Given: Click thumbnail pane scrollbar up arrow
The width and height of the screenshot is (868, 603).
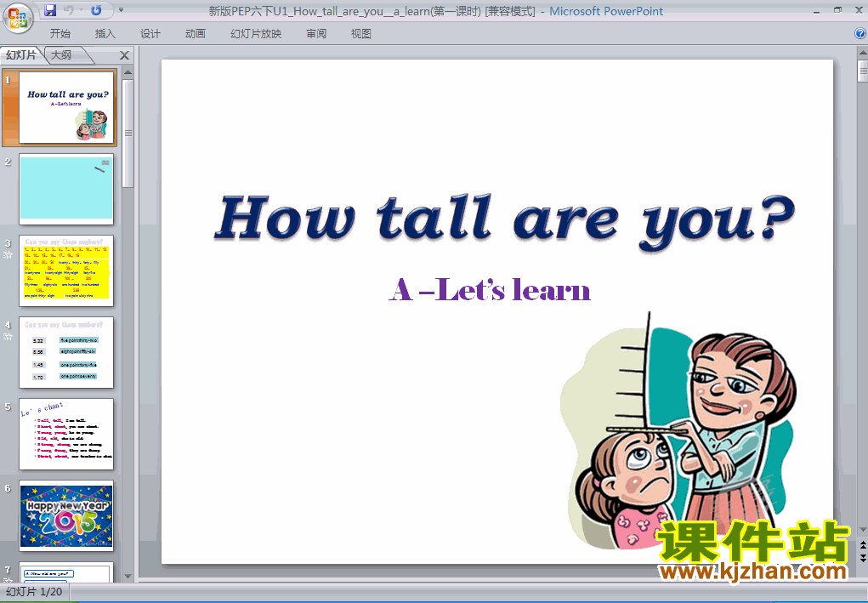Looking at the screenshot, I should tap(128, 72).
